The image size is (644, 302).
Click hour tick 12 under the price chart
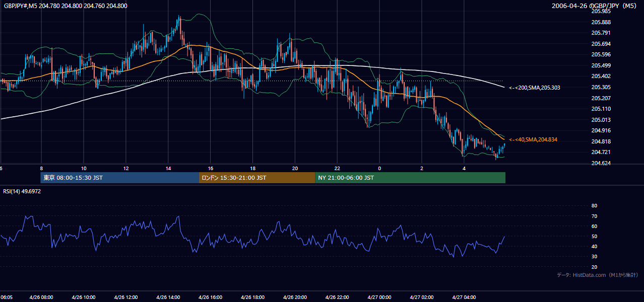(x=126, y=168)
